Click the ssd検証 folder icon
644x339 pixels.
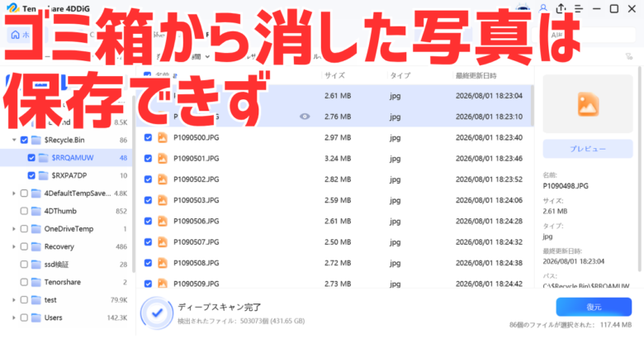click(x=36, y=264)
